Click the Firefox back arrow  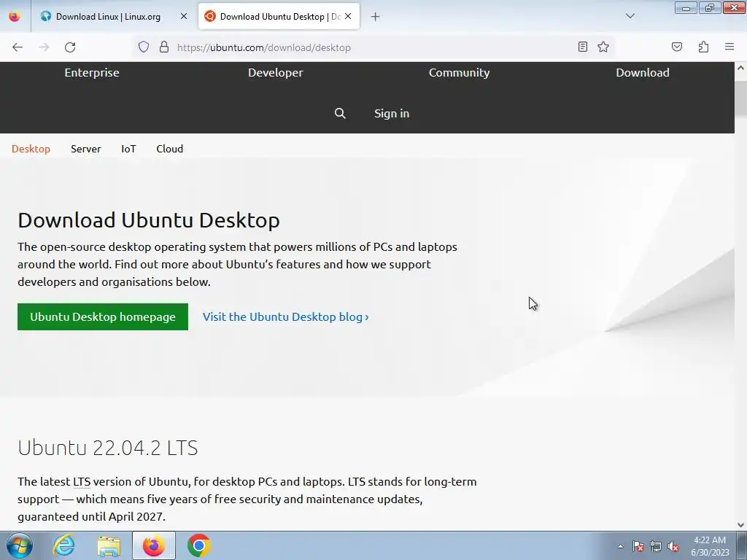[18, 47]
